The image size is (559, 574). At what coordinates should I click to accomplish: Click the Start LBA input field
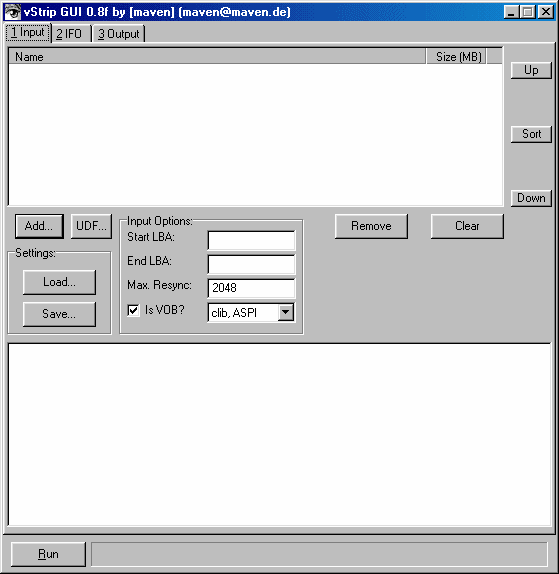click(251, 240)
